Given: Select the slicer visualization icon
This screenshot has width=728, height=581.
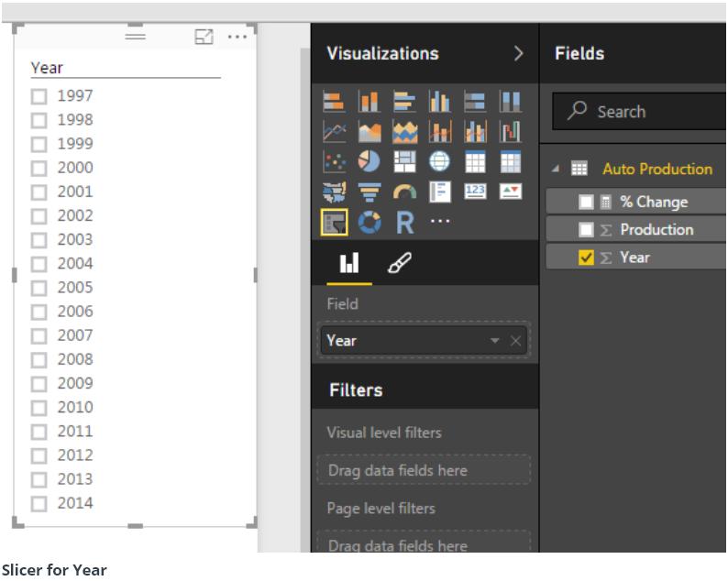Looking at the screenshot, I should pos(334,223).
